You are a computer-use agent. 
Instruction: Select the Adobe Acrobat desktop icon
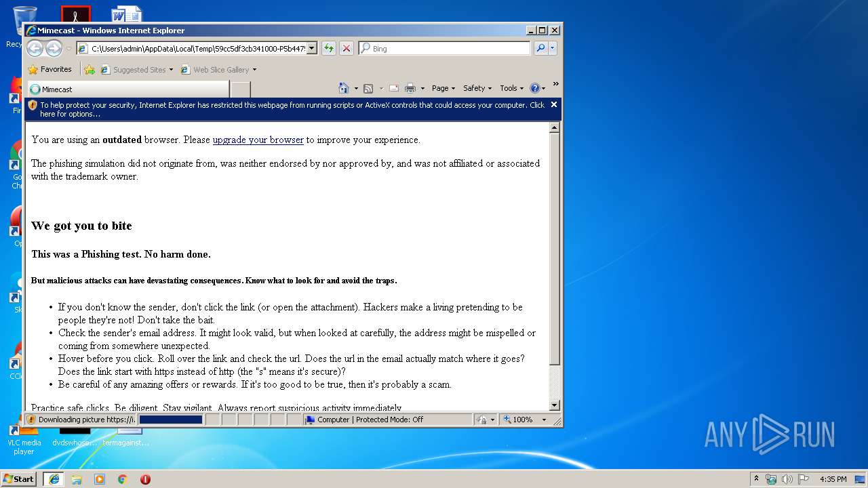coord(75,14)
